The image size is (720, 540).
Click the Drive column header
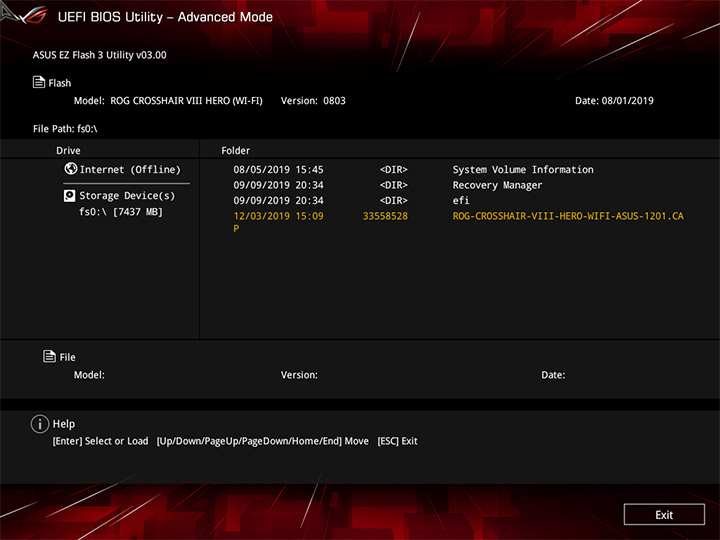(x=68, y=151)
